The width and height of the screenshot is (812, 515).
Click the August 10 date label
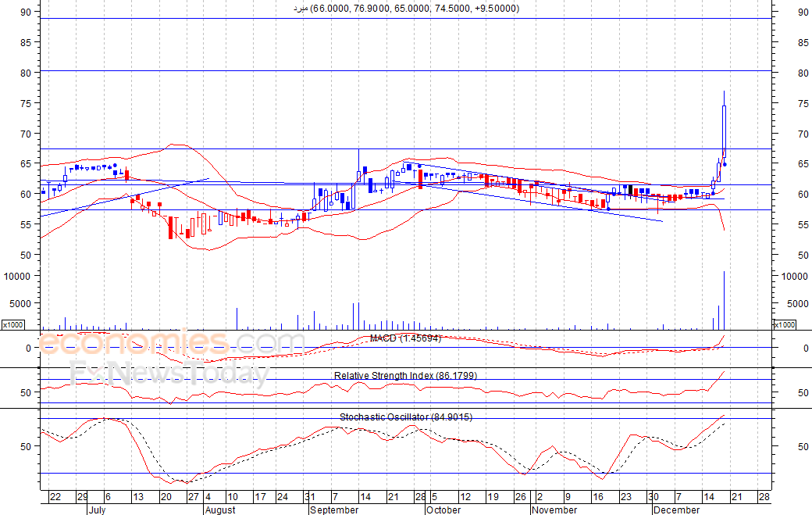click(233, 497)
